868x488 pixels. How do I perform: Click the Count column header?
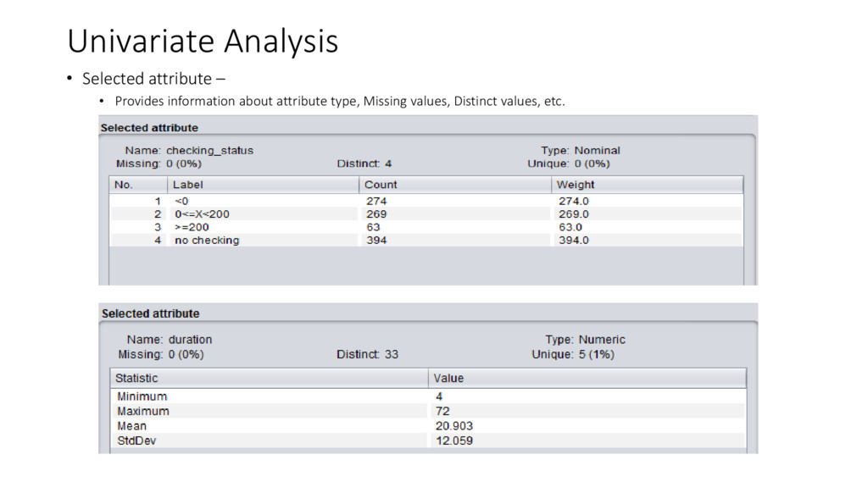click(x=455, y=185)
